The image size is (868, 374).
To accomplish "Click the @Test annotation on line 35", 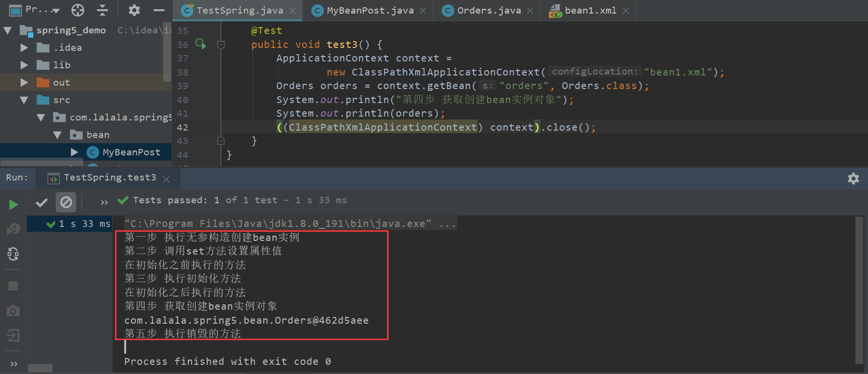I will (266, 30).
